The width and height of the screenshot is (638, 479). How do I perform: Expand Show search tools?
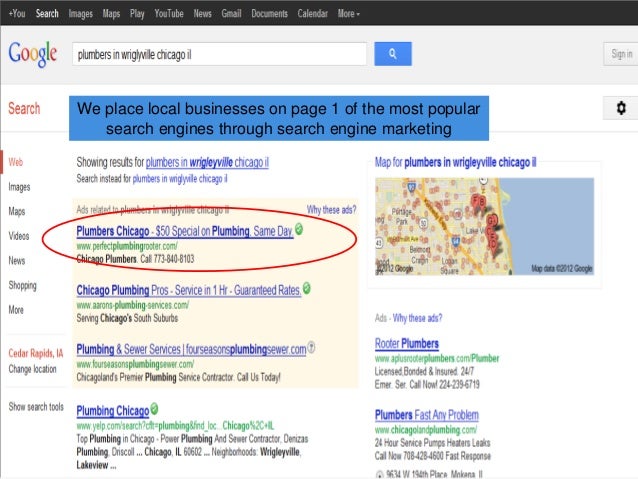pyautogui.click(x=36, y=407)
